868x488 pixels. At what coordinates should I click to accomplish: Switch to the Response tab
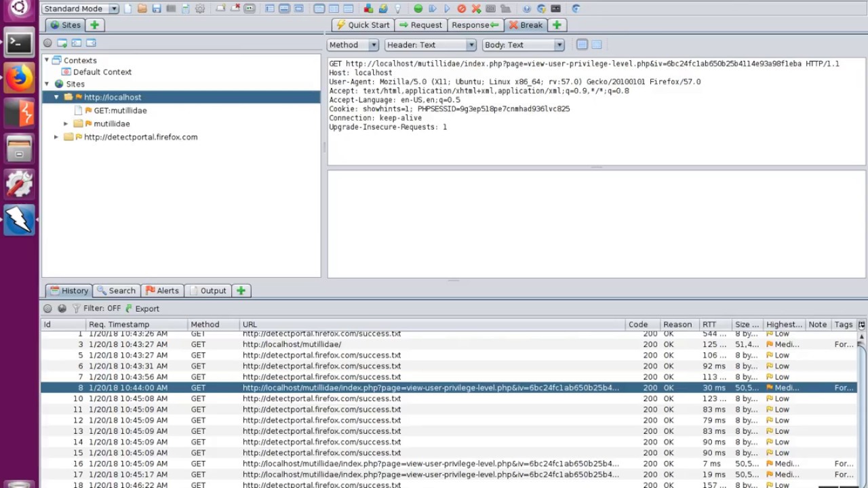(475, 25)
